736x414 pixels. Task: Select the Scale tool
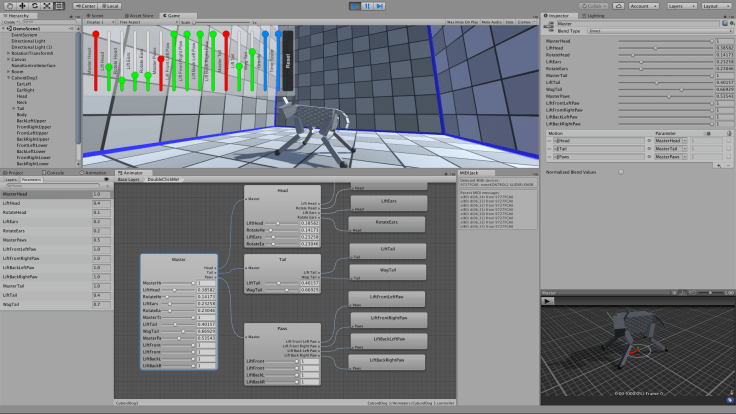47,5
